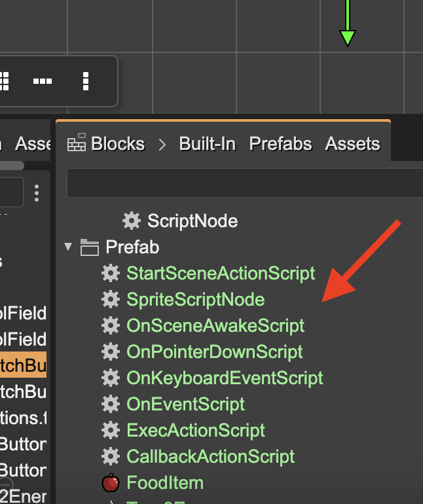Click the grid icon in floating toolbar
The width and height of the screenshot is (423, 504).
click(x=4, y=81)
